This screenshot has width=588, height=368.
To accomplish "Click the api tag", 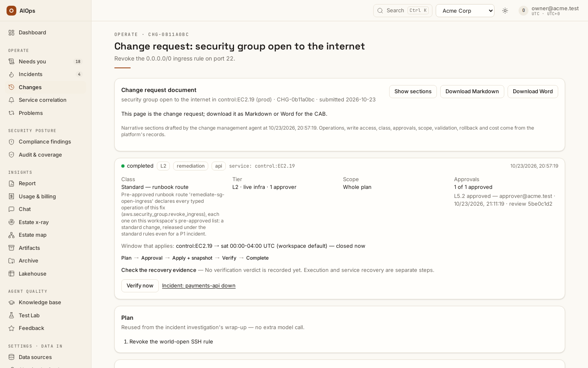I will (x=218, y=166).
